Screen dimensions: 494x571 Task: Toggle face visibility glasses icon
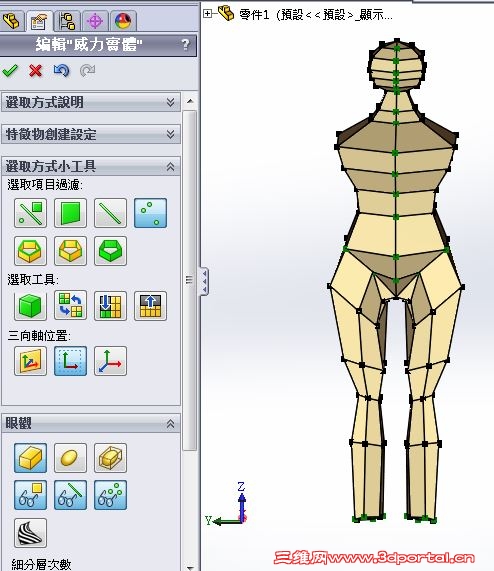point(31,495)
